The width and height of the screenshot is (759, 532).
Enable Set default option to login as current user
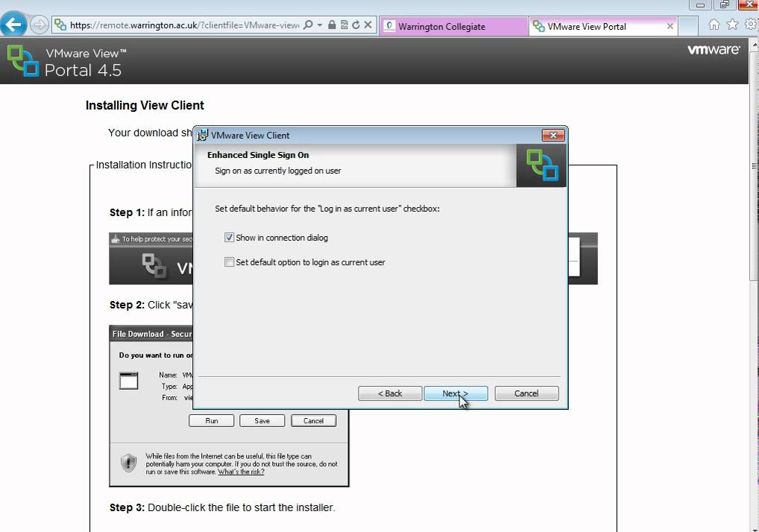coord(229,262)
